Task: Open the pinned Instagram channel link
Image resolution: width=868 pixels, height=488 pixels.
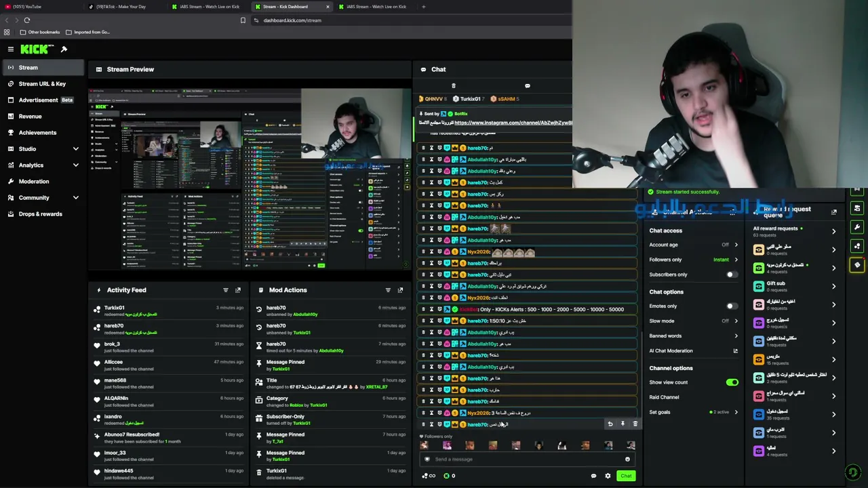Action: click(513, 123)
